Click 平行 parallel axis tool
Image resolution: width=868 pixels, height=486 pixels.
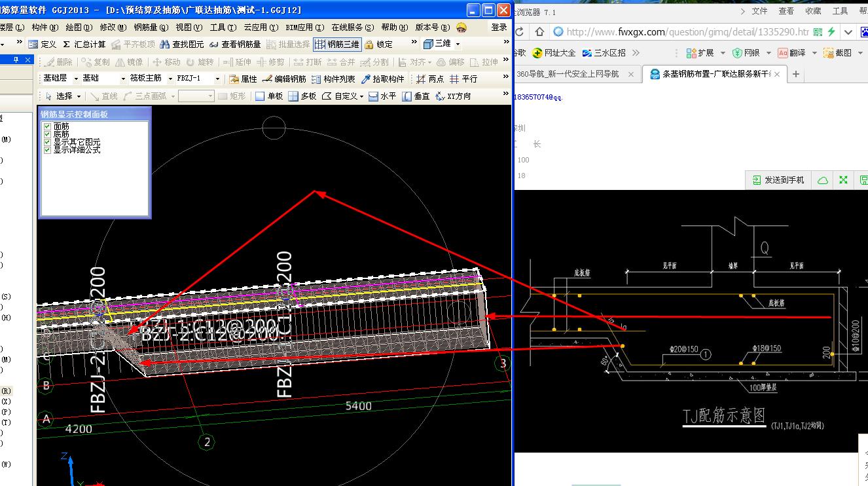click(463, 79)
